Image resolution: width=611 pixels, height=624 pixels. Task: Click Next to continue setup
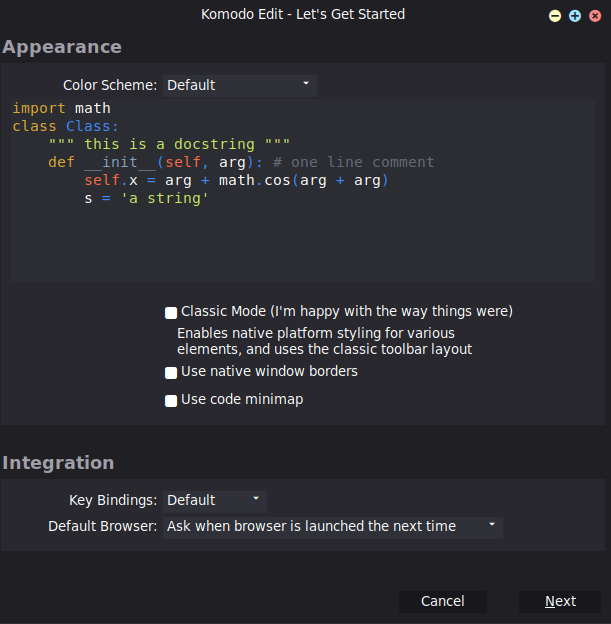560,601
